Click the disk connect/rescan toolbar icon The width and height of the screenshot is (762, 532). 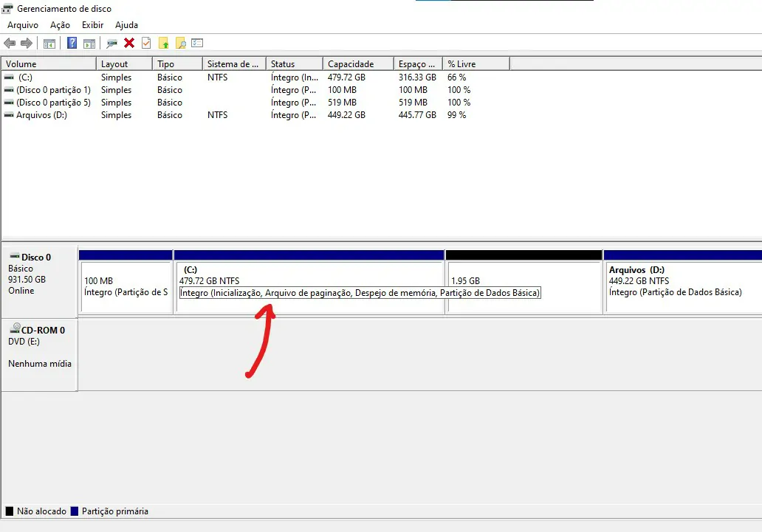pyautogui.click(x=111, y=44)
